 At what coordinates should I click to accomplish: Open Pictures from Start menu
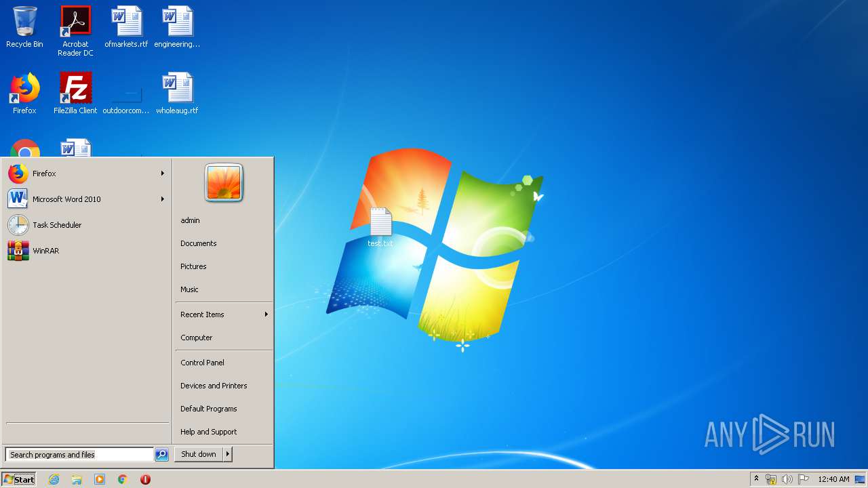pos(224,266)
